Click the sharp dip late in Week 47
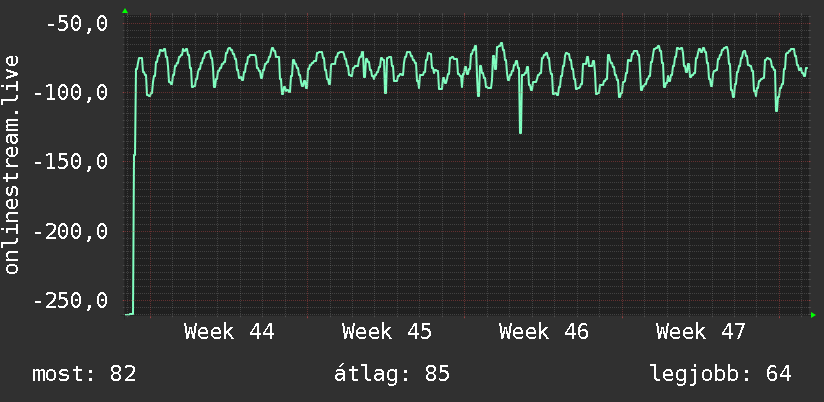 click(777, 110)
